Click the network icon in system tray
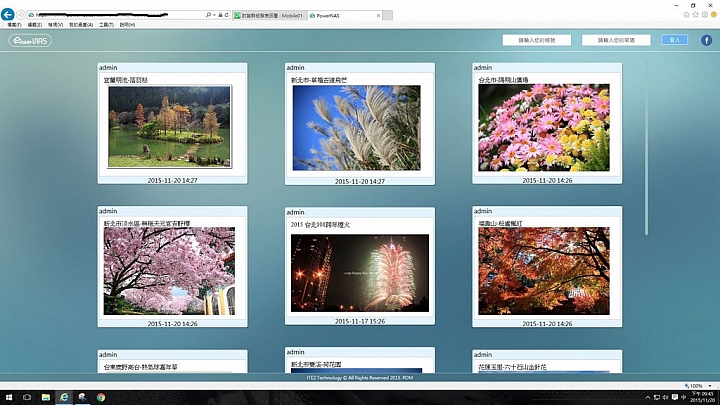The image size is (720, 405). pos(657,397)
